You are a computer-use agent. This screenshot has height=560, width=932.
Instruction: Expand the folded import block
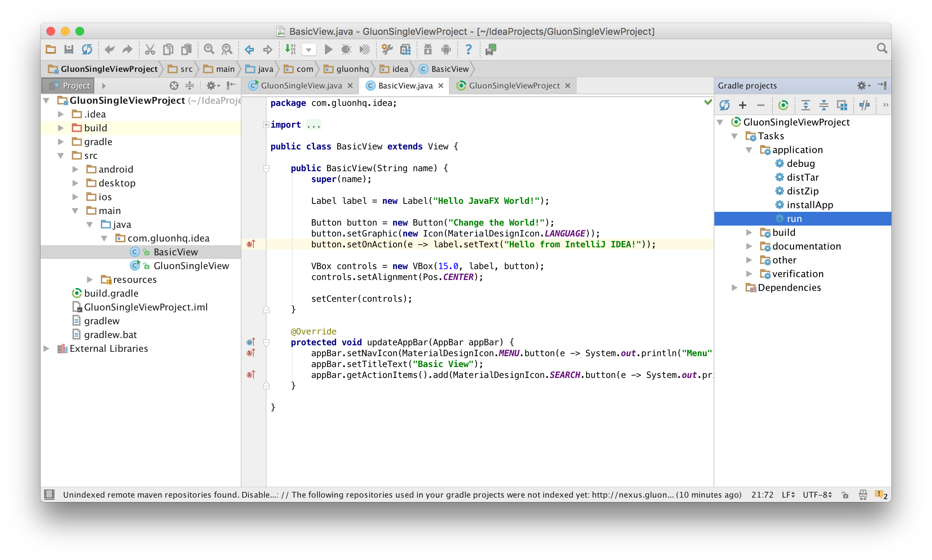[x=266, y=124]
